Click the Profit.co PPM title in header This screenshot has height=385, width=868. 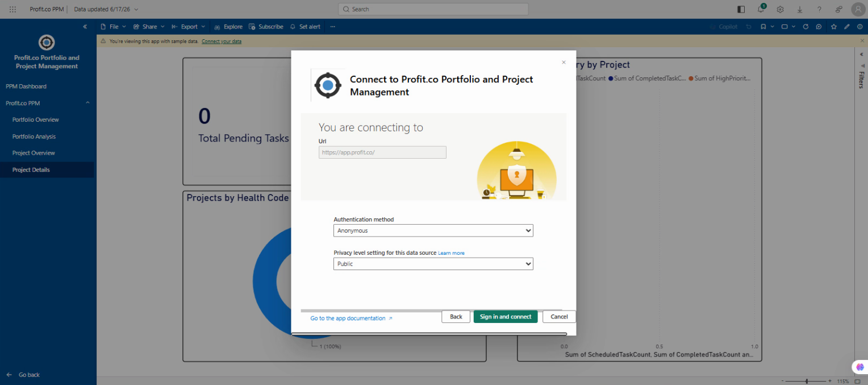tap(47, 9)
